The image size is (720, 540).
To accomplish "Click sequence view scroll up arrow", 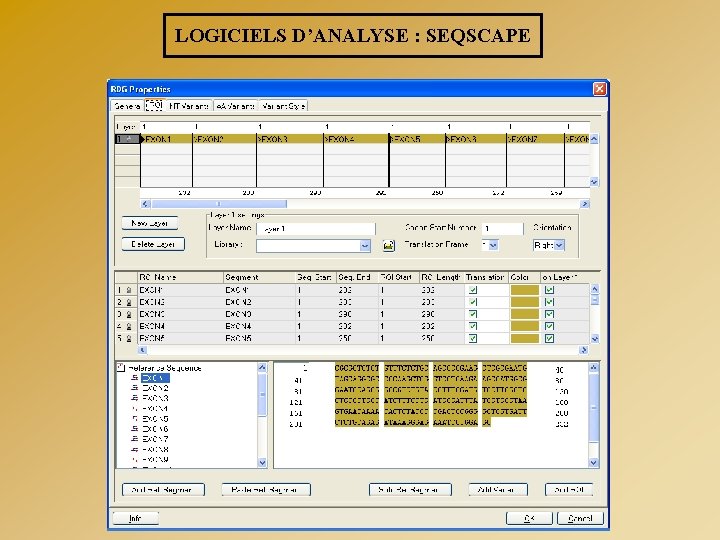I will [x=593, y=367].
